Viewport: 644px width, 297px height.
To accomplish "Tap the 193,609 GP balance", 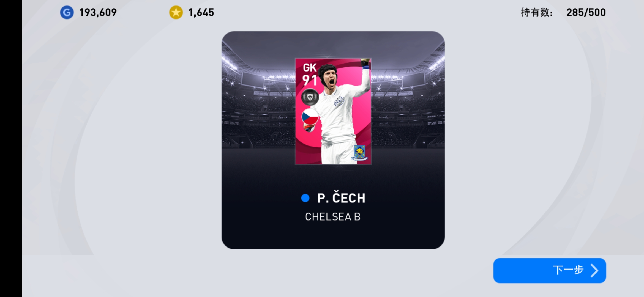I will pos(98,12).
